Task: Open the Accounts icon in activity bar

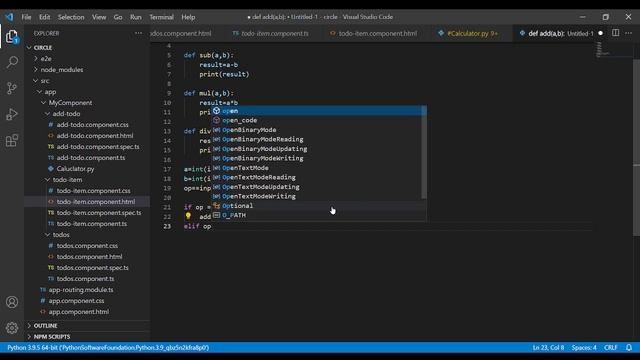Action: (x=12, y=302)
